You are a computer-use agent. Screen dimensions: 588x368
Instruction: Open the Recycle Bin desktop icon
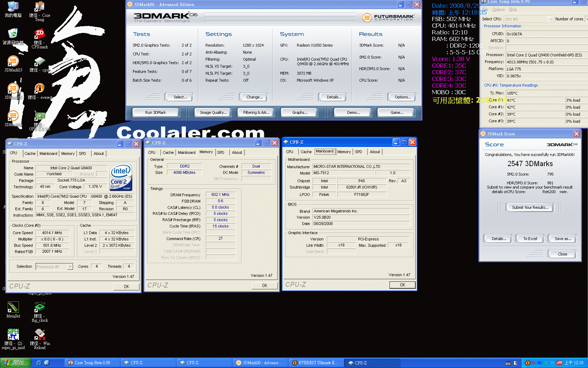pyautogui.click(x=13, y=36)
